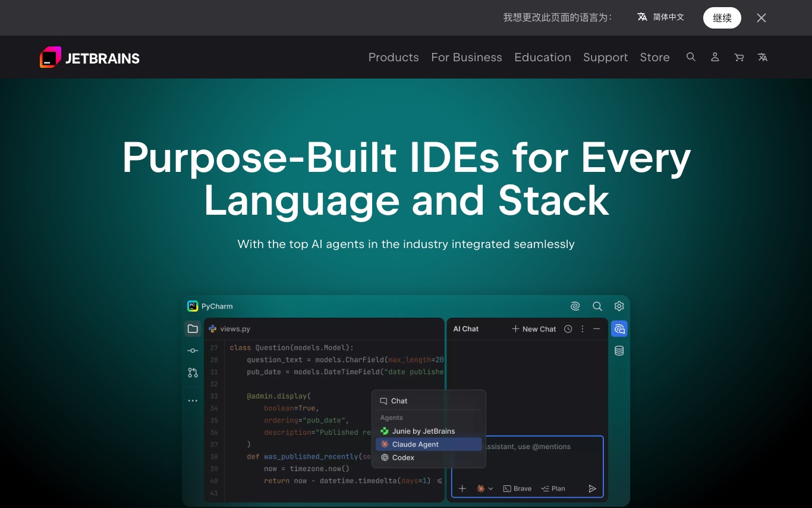Click the database tool icon in PyCharm sidebar
Viewport: 812px width, 508px height.
pos(619,351)
